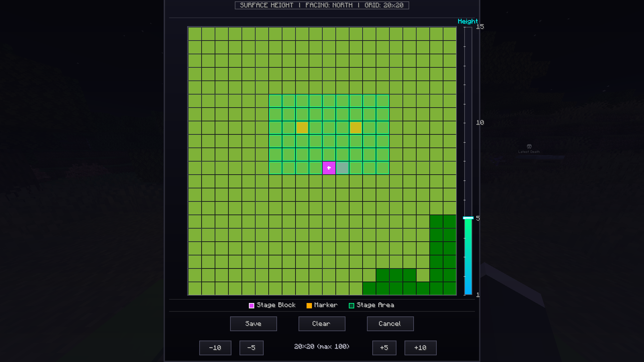
Task: Click the 'Stage Block' legend text
Action: 276,305
